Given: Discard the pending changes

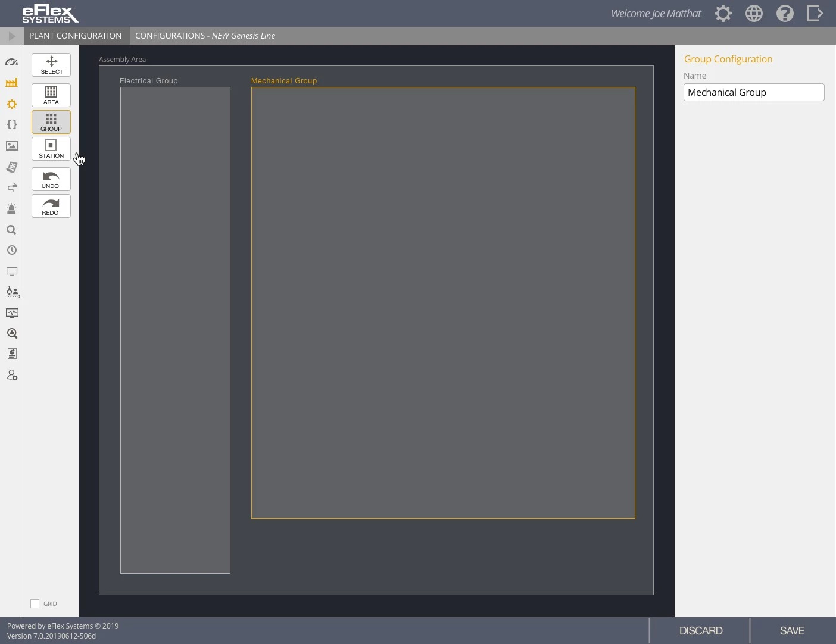Looking at the screenshot, I should (x=701, y=630).
